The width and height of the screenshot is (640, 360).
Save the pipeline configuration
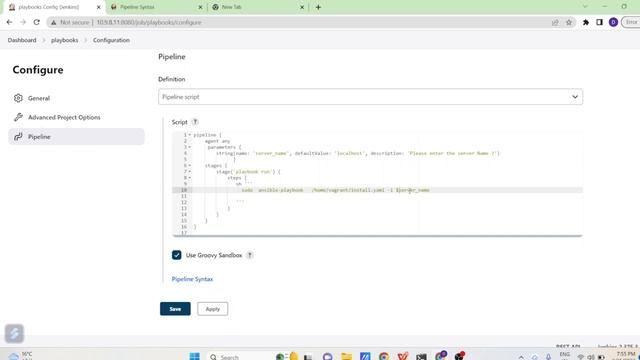coord(175,309)
